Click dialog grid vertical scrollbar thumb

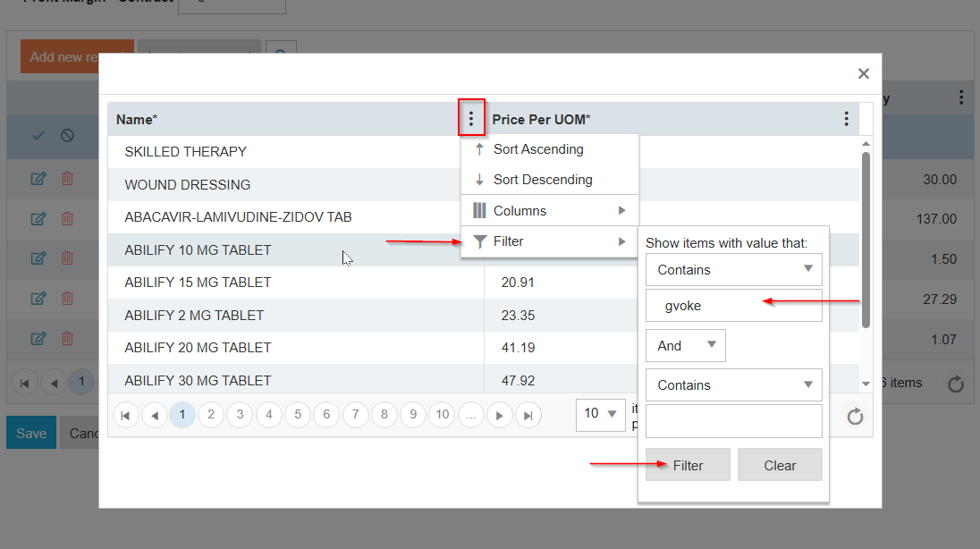click(866, 240)
